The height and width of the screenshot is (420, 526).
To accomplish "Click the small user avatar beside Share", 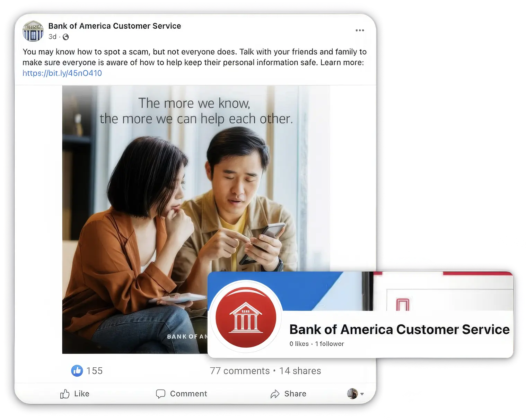I will [352, 394].
